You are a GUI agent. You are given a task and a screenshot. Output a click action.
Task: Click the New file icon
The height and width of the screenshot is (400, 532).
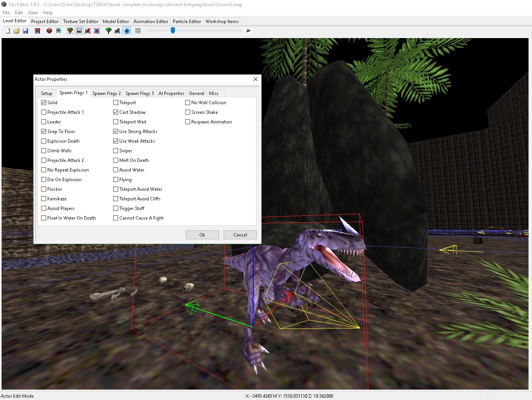(8, 31)
